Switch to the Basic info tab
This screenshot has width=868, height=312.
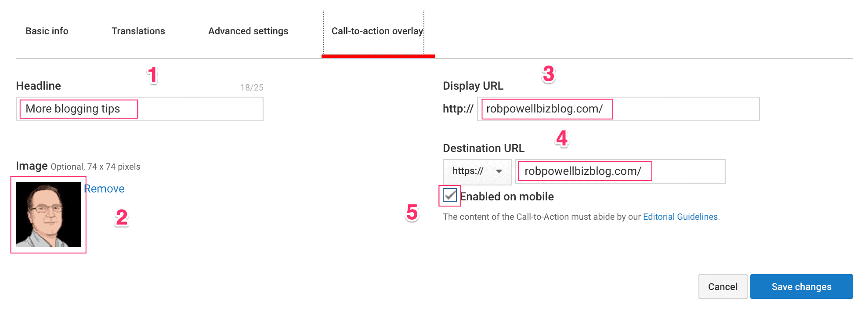47,31
